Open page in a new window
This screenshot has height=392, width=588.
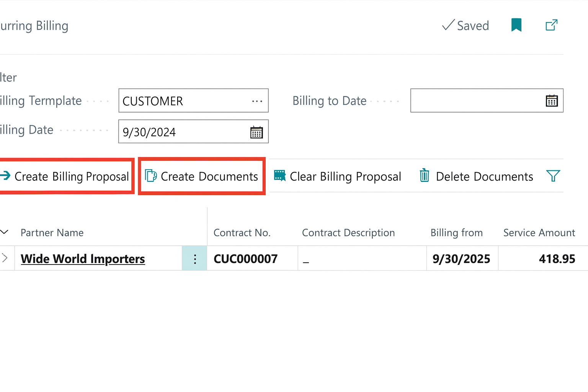coord(551,25)
